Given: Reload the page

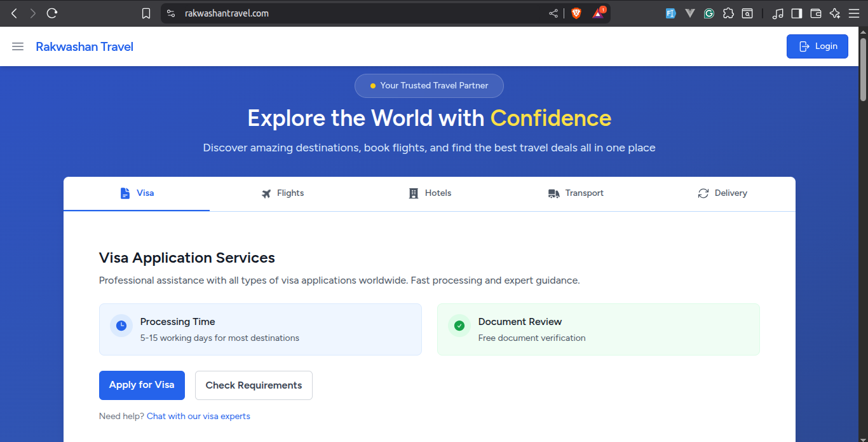Looking at the screenshot, I should tap(52, 13).
